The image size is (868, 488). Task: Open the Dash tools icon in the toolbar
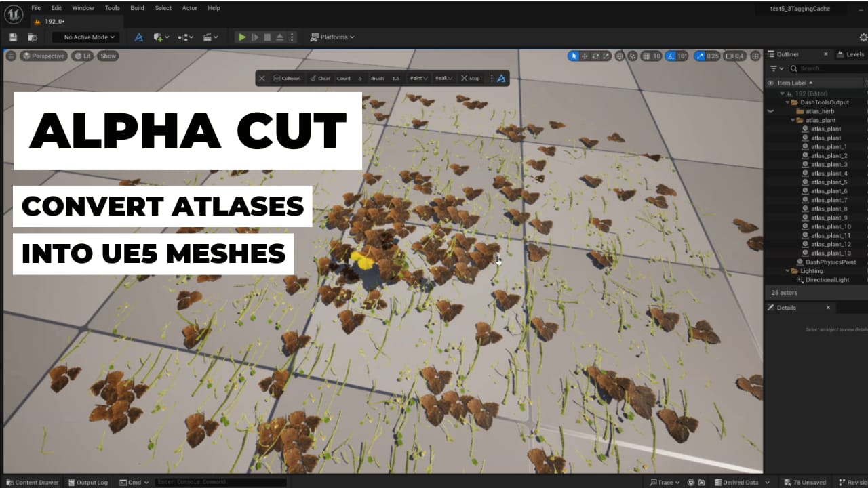[138, 37]
